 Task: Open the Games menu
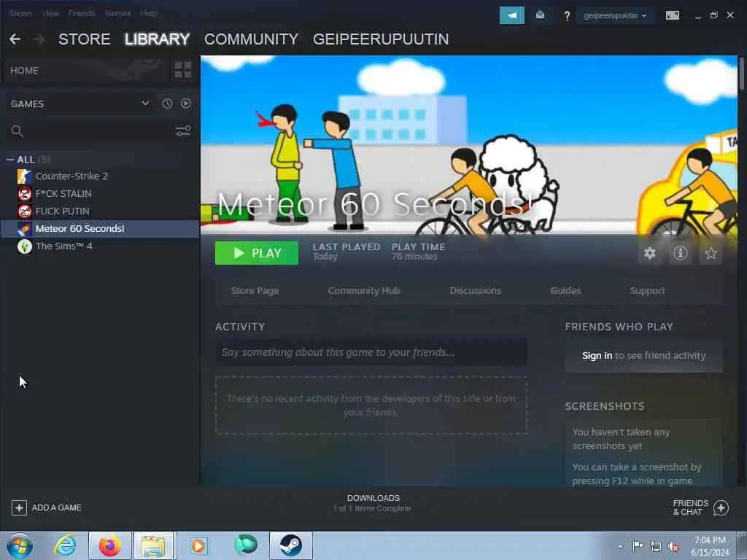[117, 13]
